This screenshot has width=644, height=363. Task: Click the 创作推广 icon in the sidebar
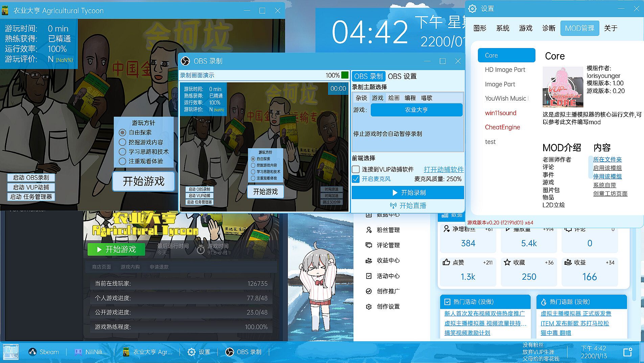pos(369,291)
